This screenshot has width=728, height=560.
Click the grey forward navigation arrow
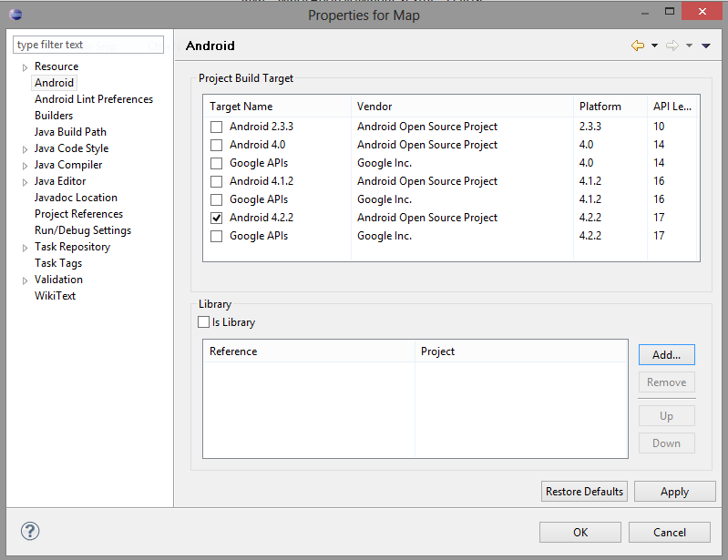(x=672, y=46)
